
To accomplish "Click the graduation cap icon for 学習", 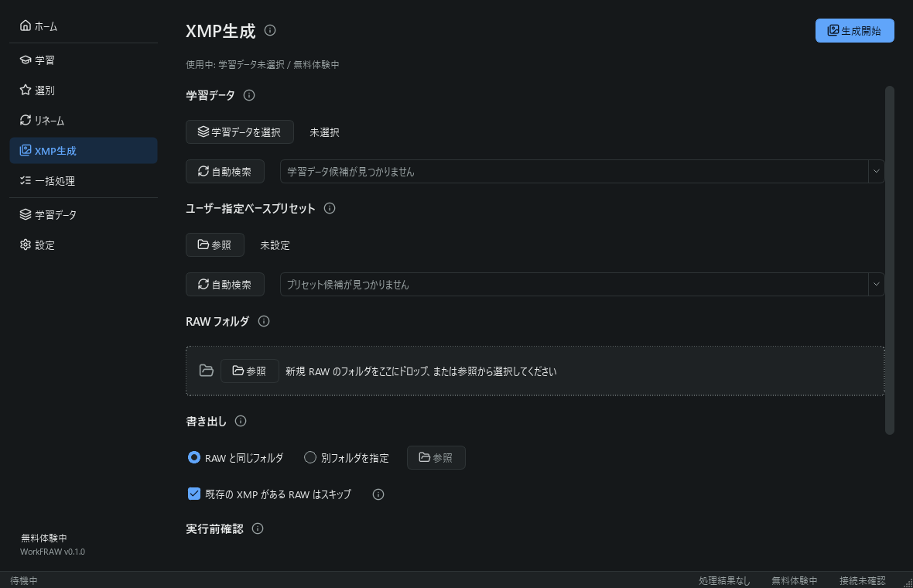I will (25, 60).
